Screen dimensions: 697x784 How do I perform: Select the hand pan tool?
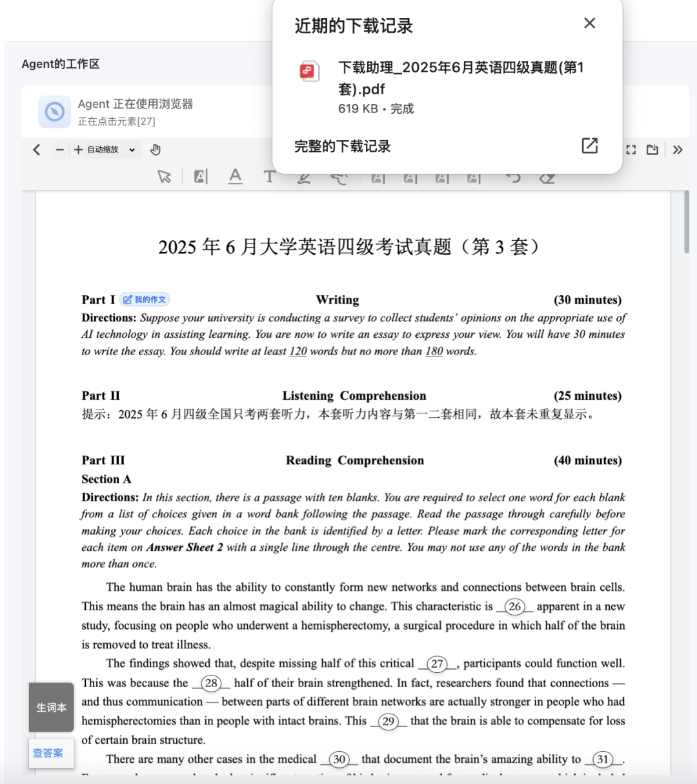point(155,150)
